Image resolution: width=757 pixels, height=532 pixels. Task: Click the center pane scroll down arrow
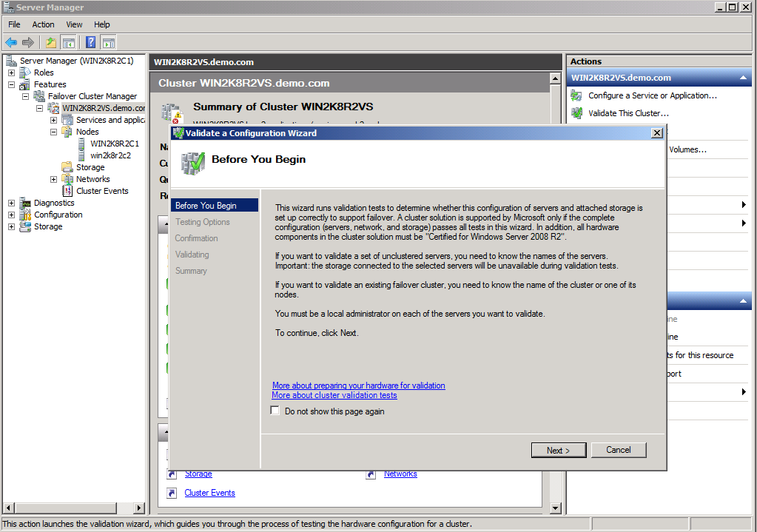point(555,508)
